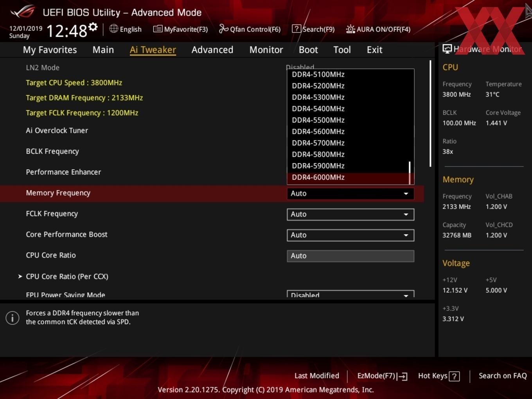Select the EPU Power Saving Mode label
This screenshot has width=532, height=399.
65,295
